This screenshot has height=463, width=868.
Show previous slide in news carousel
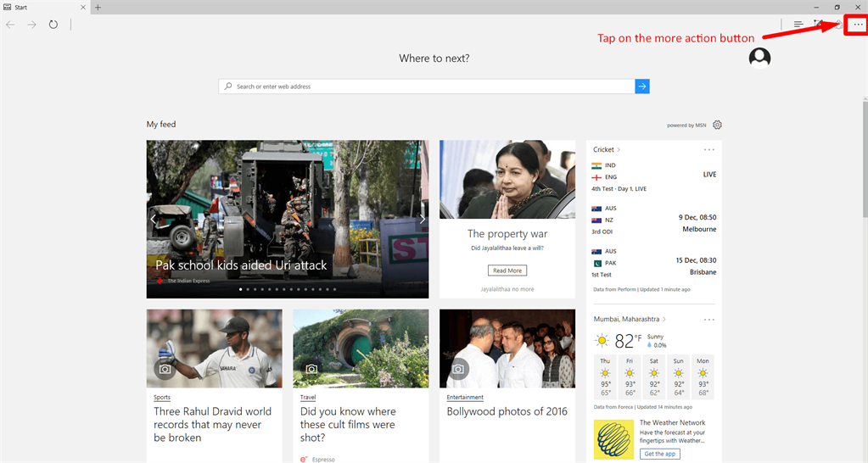pos(154,219)
